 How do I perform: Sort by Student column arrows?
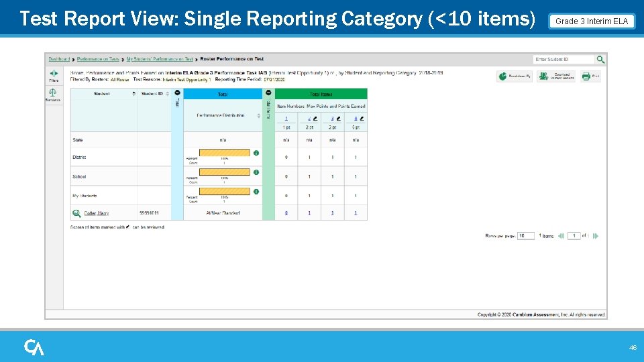[134, 94]
